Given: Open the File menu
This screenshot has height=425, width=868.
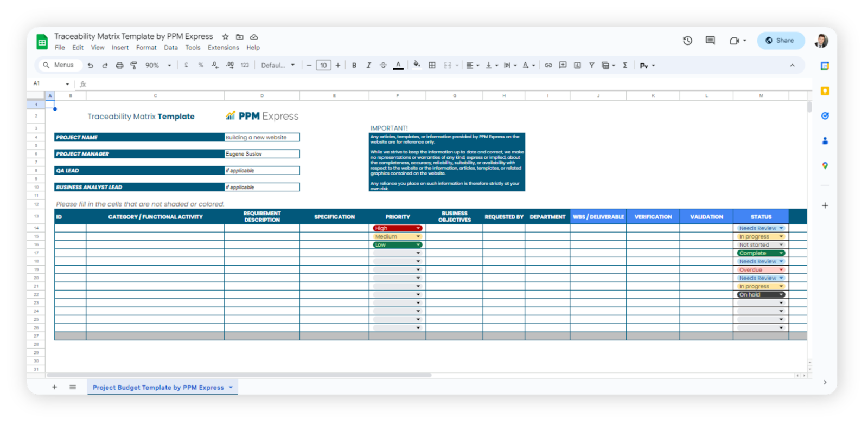Looking at the screenshot, I should [60, 48].
